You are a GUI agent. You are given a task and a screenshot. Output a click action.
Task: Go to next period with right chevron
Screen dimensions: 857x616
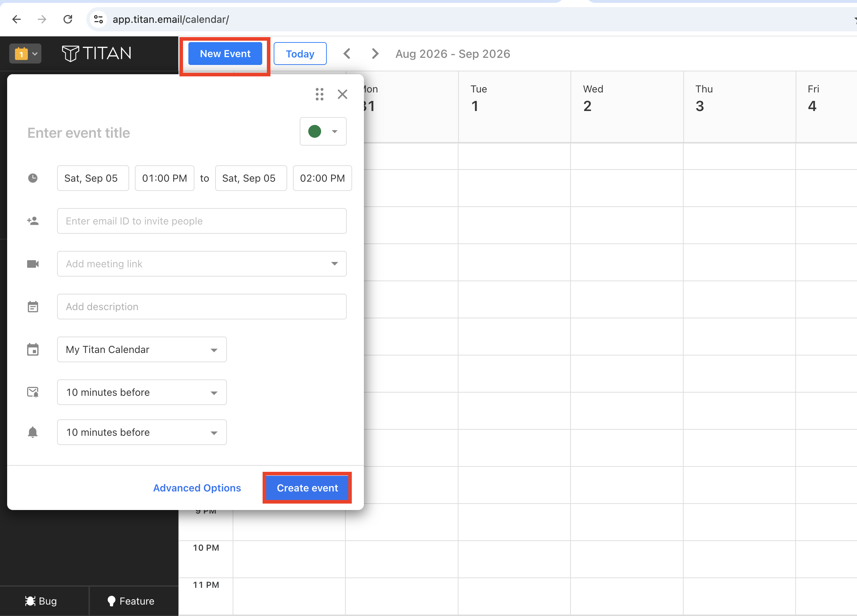click(x=375, y=54)
